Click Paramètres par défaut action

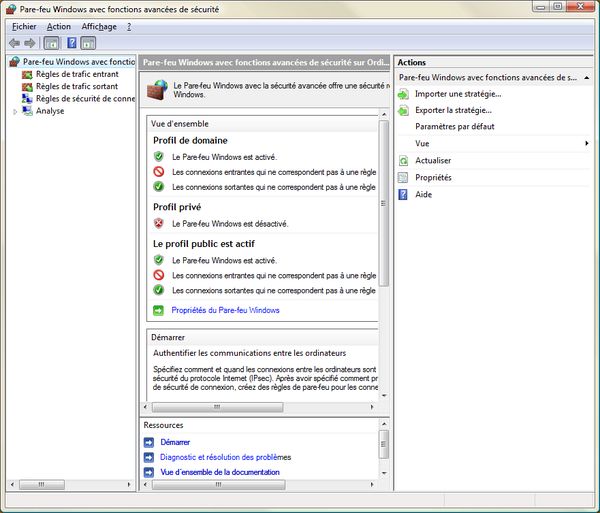[x=454, y=127]
